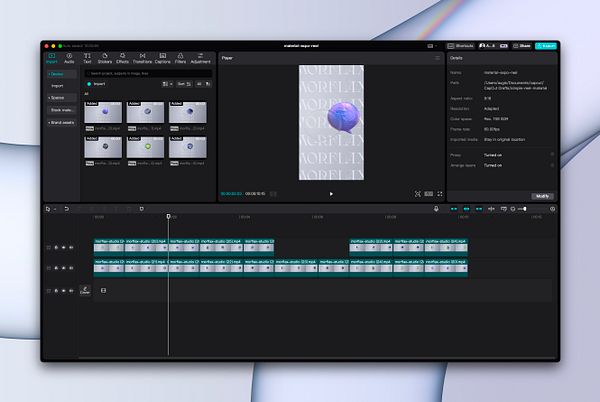This screenshot has width=600, height=402.
Task: Switch to the Audio tab
Action: coord(69,59)
